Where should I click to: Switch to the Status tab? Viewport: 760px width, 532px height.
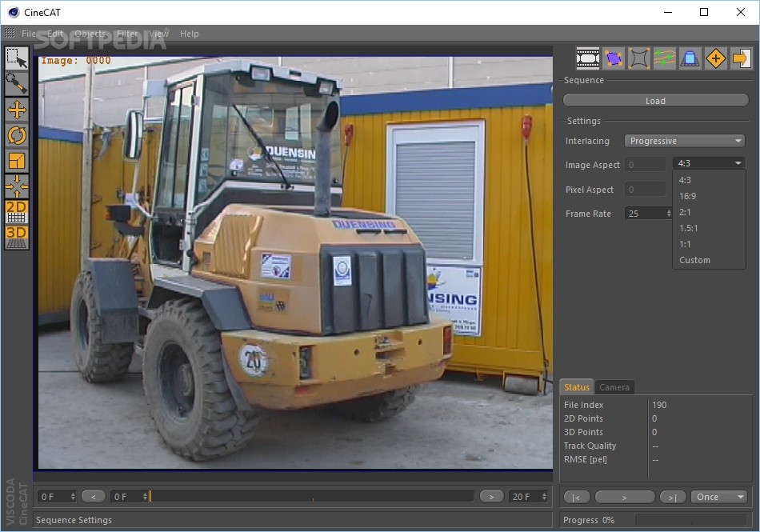pos(577,387)
